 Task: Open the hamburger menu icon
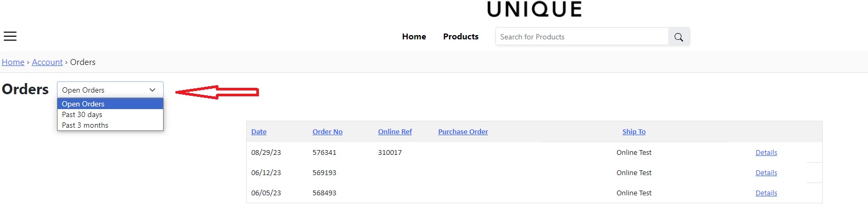tap(10, 36)
